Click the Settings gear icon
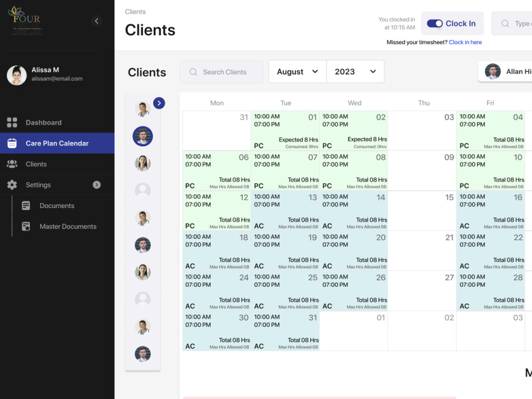This screenshot has height=399, width=532. [x=12, y=185]
